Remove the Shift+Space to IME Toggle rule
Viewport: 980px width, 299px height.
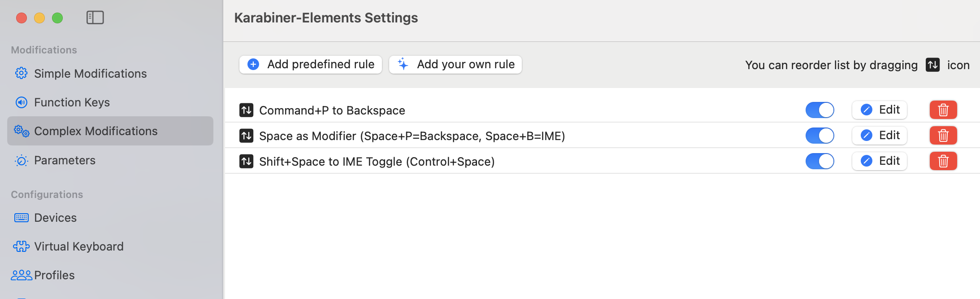[943, 161]
